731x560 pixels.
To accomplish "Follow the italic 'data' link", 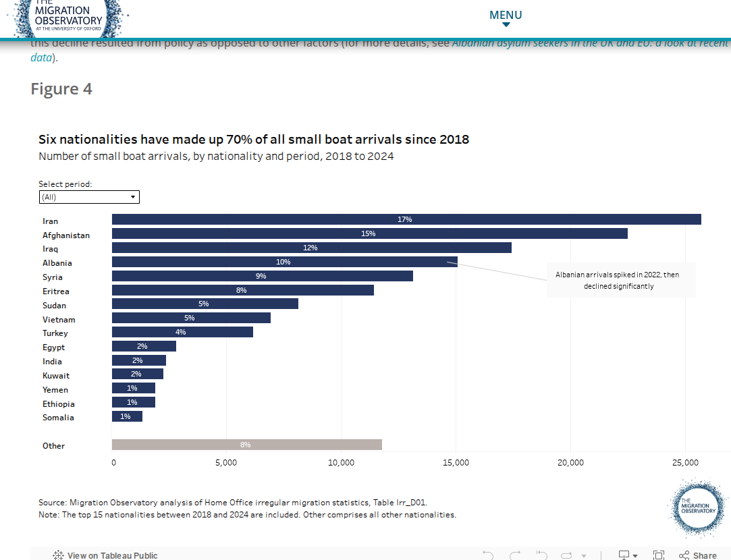I will (41, 57).
